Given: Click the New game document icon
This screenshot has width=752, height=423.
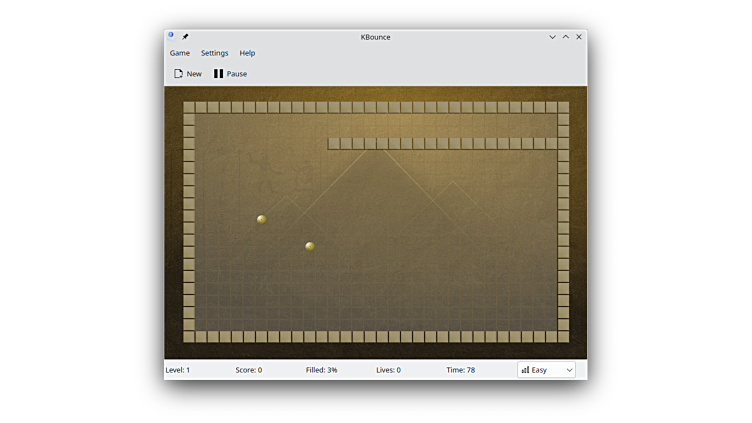Looking at the screenshot, I should click(x=179, y=74).
